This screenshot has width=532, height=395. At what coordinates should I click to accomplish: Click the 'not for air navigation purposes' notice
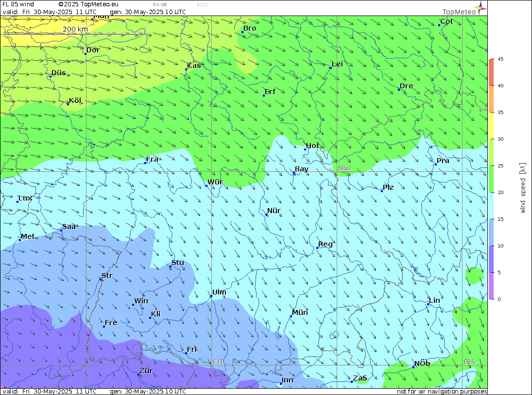pyautogui.click(x=442, y=391)
